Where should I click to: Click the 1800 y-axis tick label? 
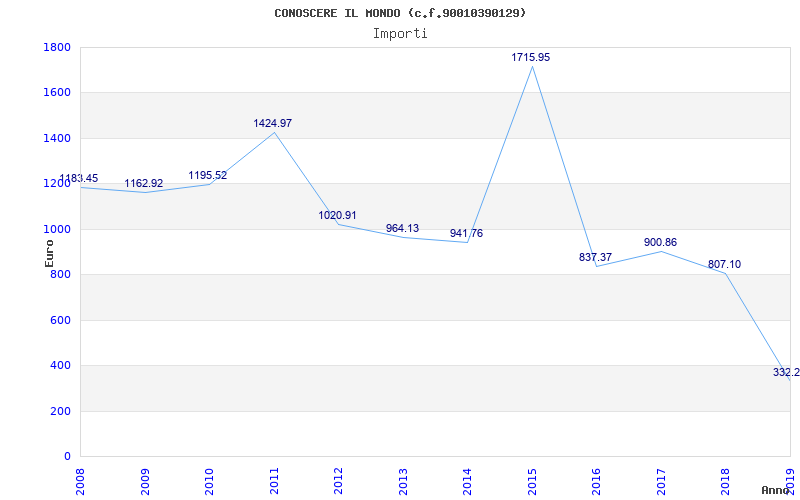pos(57,47)
